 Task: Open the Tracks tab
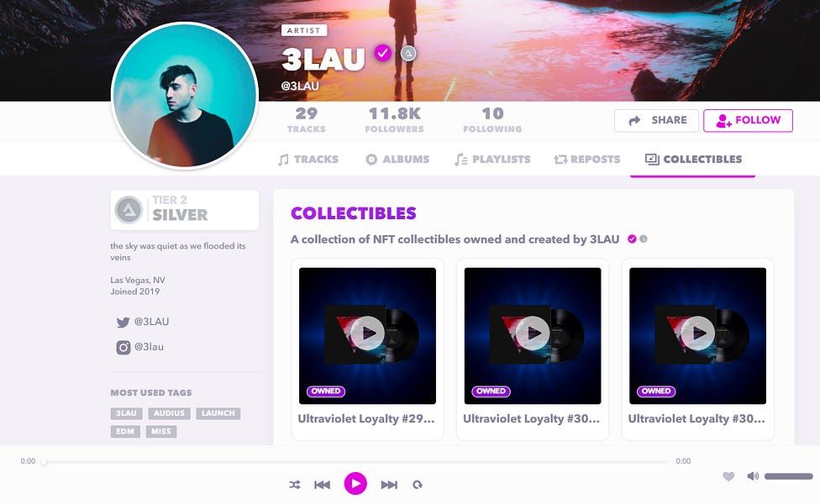coord(308,160)
